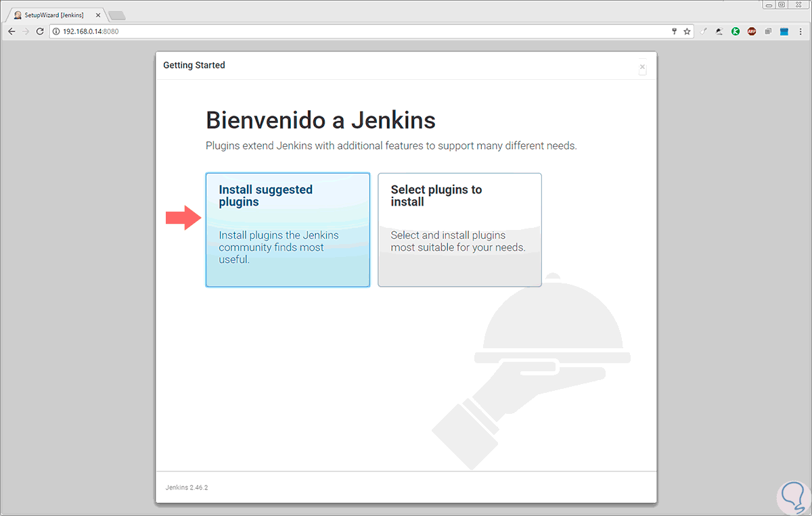This screenshot has height=516, width=812.
Task: Close the SetupWizard [Jenkins] tab
Action: point(97,15)
